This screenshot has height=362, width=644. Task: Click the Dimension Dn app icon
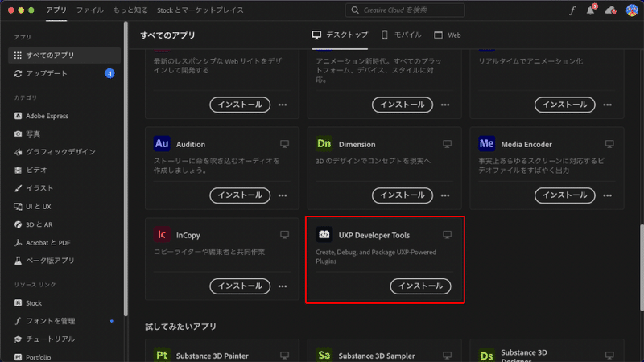click(x=324, y=144)
